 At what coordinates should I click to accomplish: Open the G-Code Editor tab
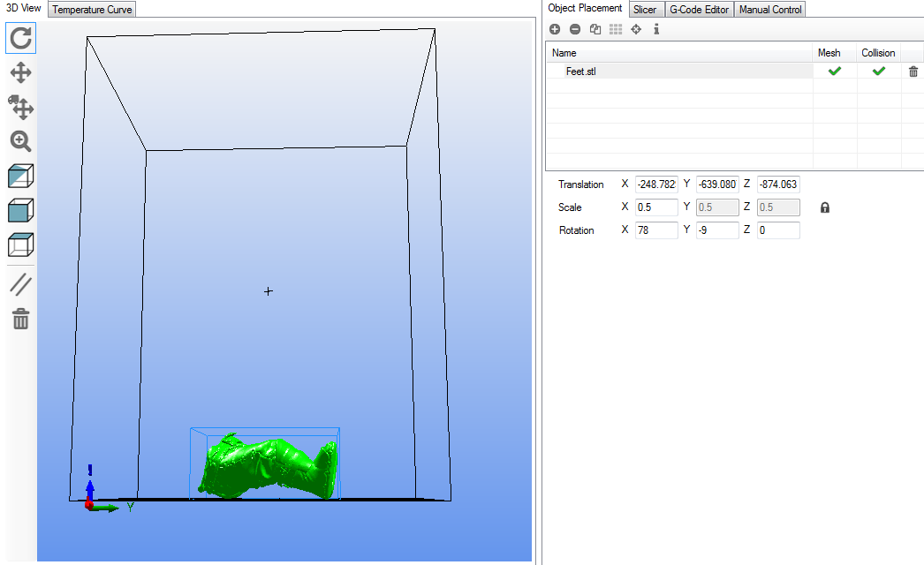point(699,9)
